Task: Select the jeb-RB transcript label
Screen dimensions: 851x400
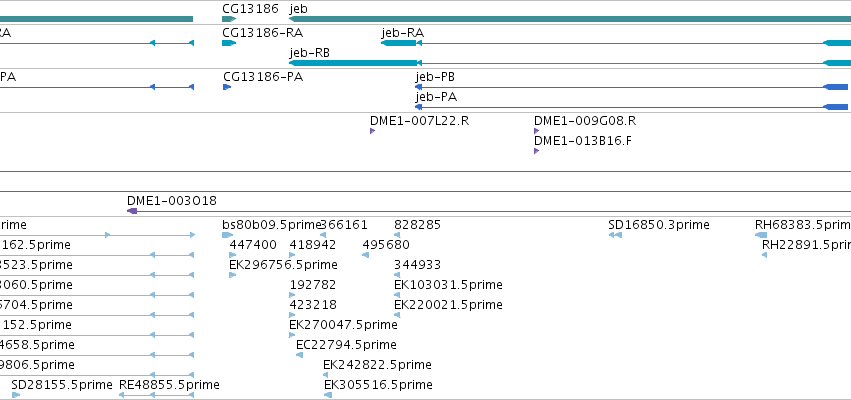Action: tap(309, 53)
